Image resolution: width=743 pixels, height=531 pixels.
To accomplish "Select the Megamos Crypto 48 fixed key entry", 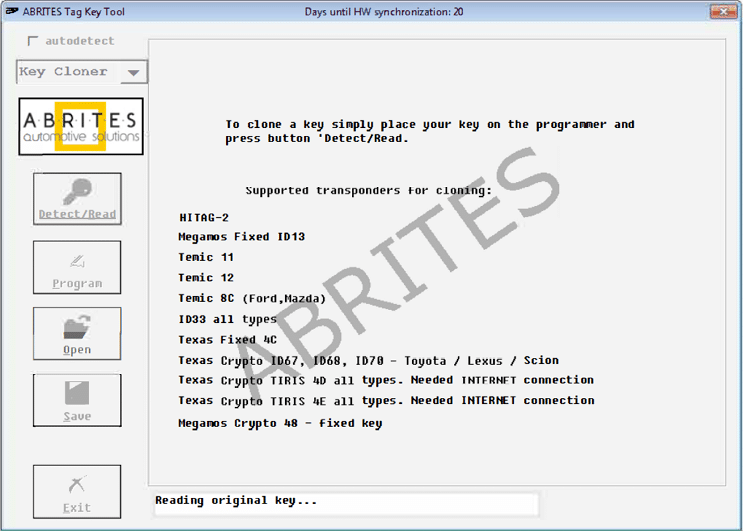I will (280, 423).
